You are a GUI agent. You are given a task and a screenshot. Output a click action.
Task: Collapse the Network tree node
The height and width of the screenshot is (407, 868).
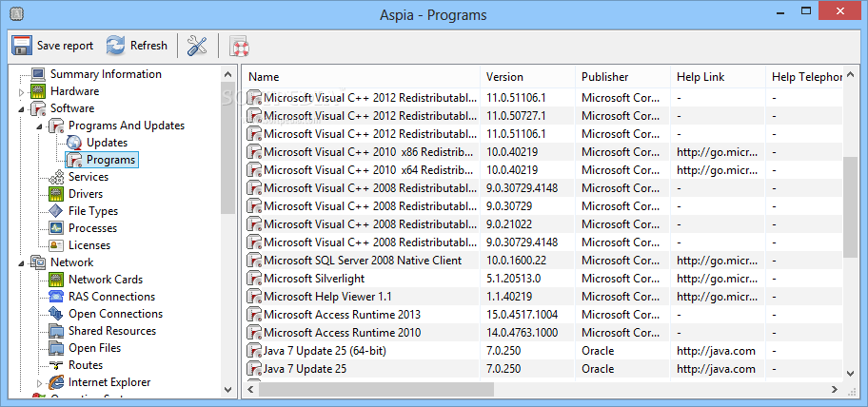[x=22, y=263]
